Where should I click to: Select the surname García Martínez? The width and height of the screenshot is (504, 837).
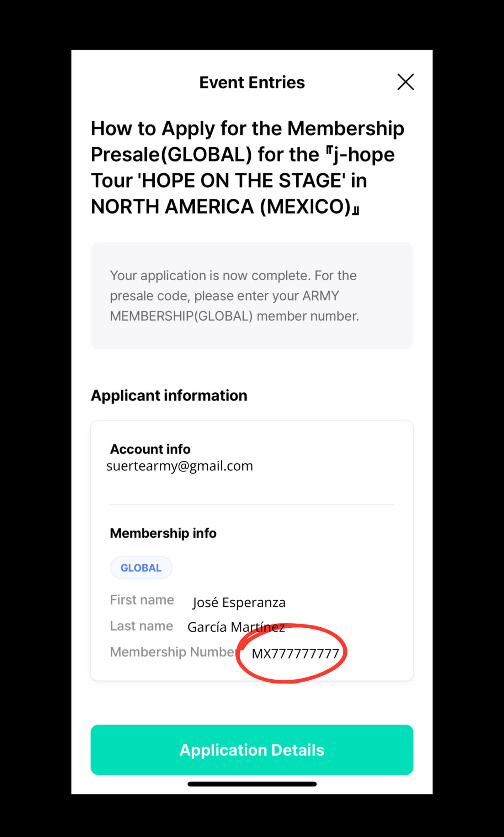(236, 627)
